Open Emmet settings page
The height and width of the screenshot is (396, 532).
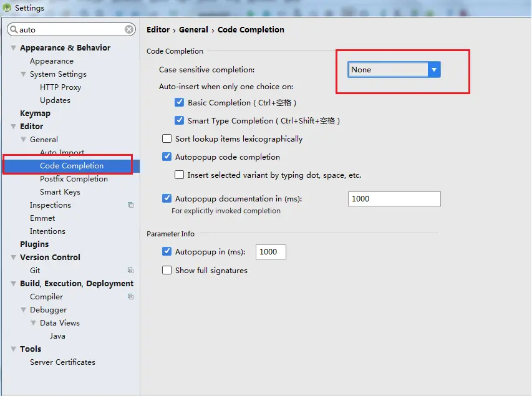42,218
